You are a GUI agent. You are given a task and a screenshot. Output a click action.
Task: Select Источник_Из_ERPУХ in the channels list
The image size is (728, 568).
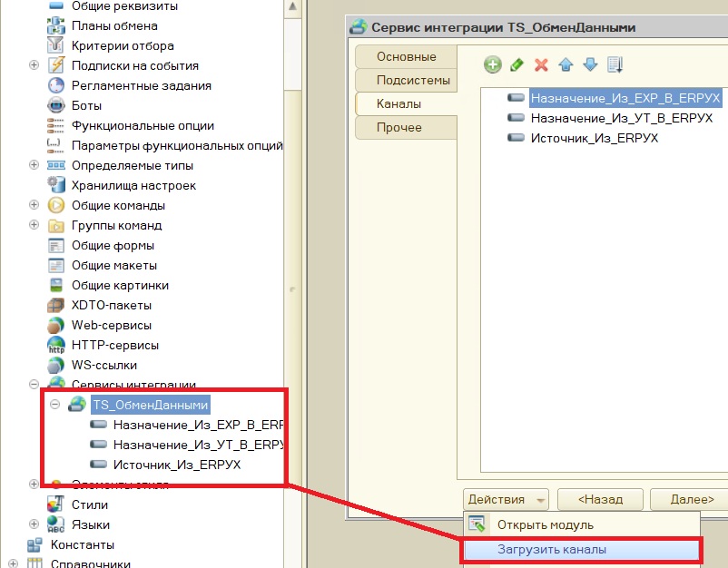click(x=594, y=138)
